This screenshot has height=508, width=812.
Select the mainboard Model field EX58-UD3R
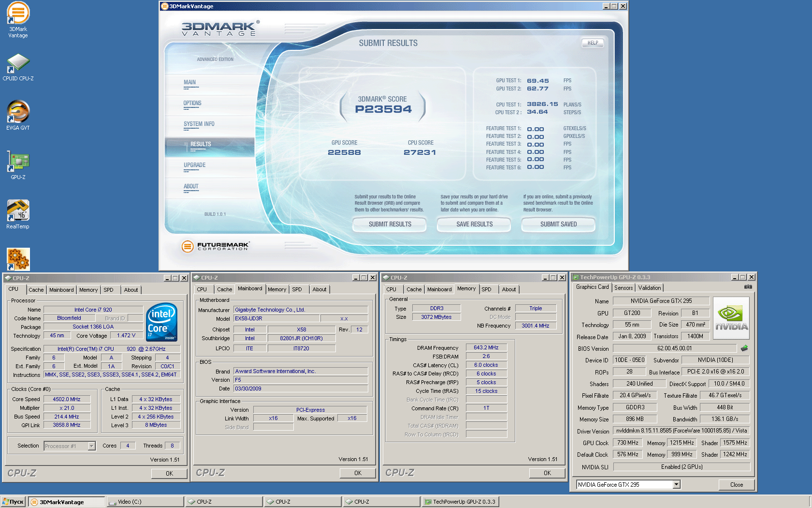point(276,318)
